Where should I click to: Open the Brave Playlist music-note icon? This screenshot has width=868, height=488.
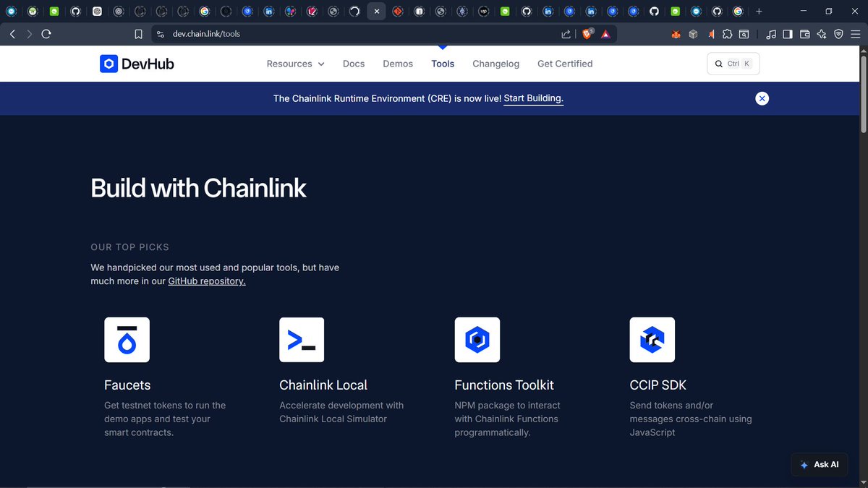point(771,34)
